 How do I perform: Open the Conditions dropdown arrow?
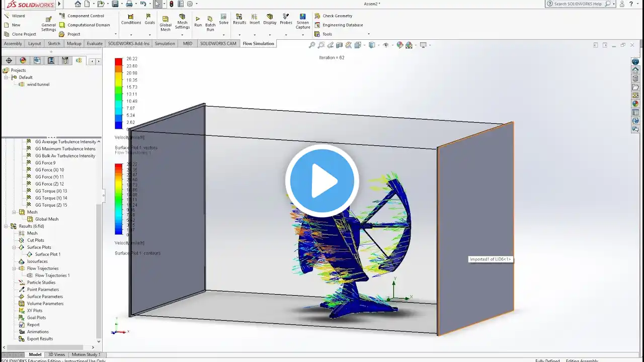pyautogui.click(x=131, y=35)
